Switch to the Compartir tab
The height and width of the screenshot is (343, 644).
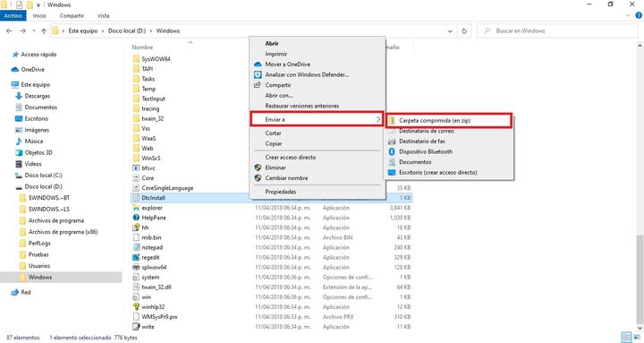tap(72, 15)
